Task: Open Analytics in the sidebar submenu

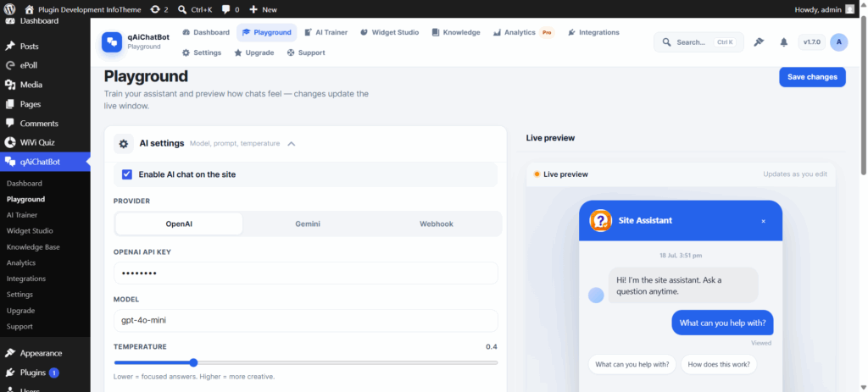Action: pos(21,263)
